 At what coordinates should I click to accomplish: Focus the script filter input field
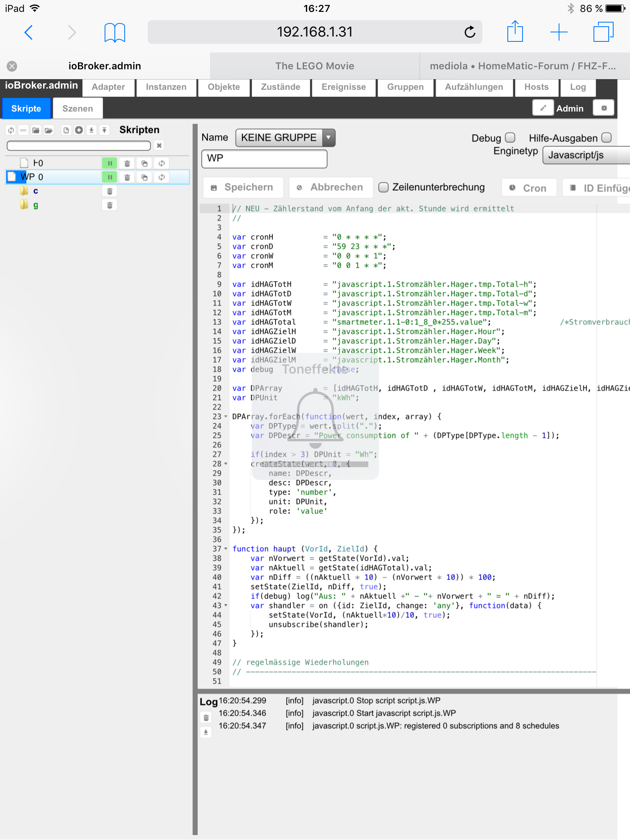79,146
